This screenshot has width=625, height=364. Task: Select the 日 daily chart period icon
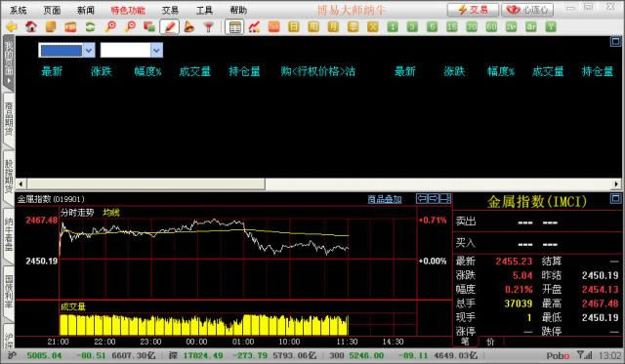293,27
